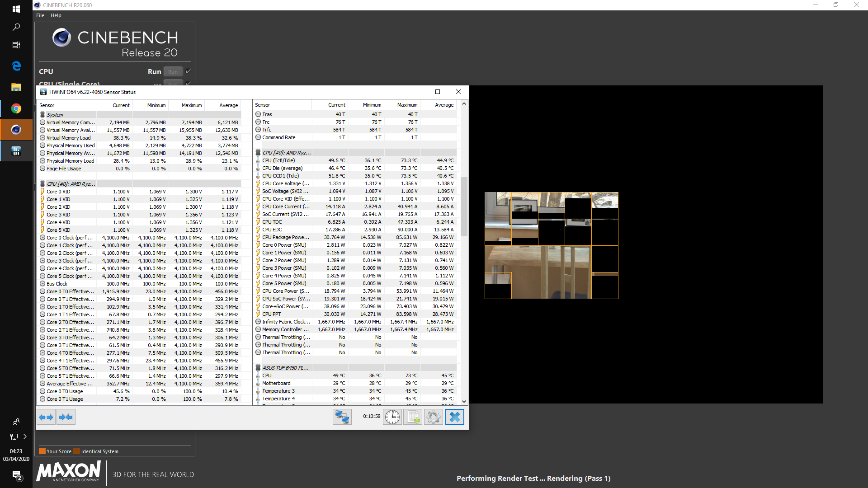Open Task View on the taskbar

coord(16,45)
